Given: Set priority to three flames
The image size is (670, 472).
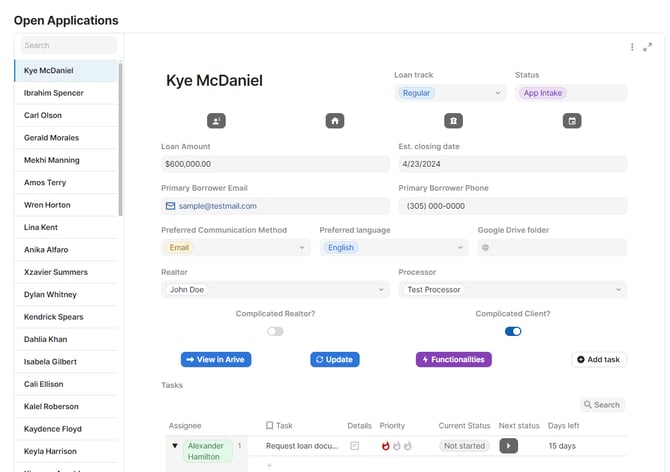Looking at the screenshot, I should pyautogui.click(x=408, y=446).
